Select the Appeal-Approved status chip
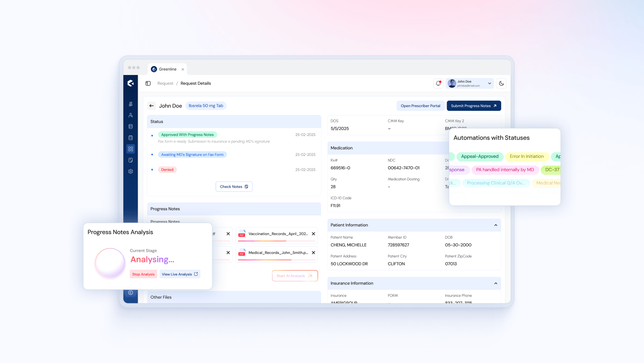 pyautogui.click(x=479, y=156)
